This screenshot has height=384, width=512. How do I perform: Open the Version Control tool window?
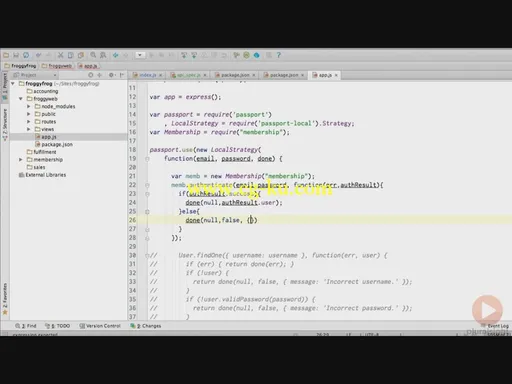100,326
